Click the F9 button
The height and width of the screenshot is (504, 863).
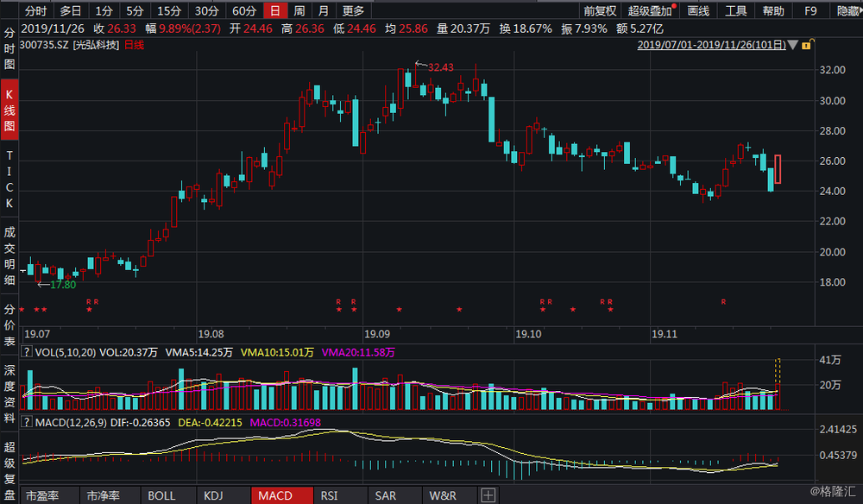point(810,11)
